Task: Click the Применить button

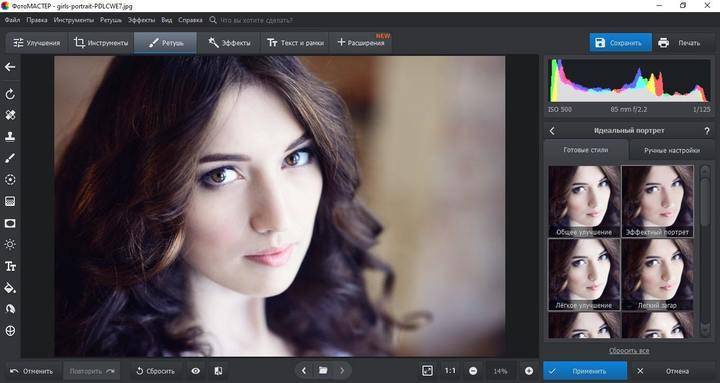Action: (585, 371)
